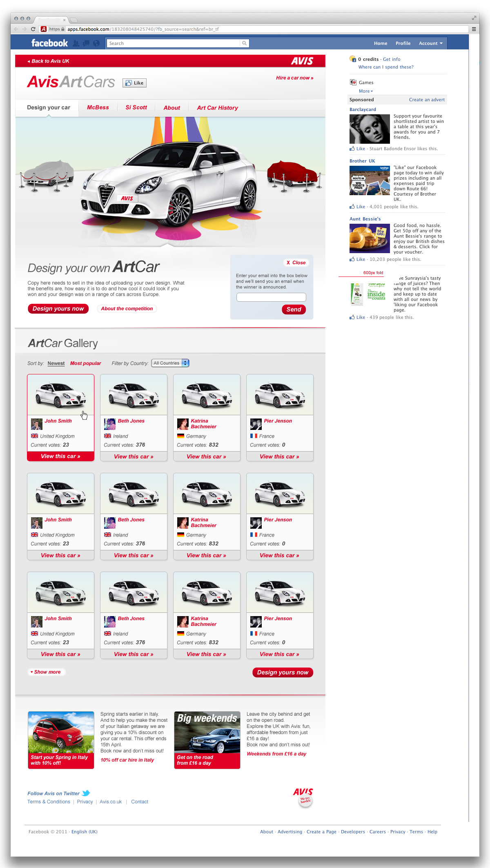Click About the competition button
This screenshot has width=490, height=868.
coord(127,309)
